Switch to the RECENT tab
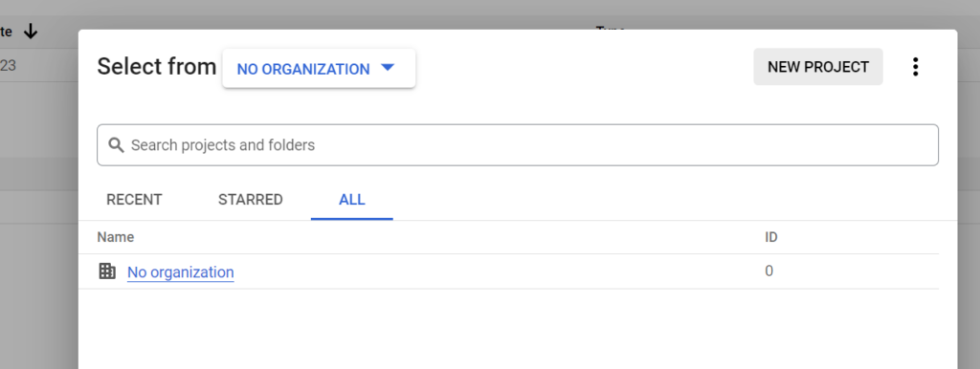 coord(134,200)
